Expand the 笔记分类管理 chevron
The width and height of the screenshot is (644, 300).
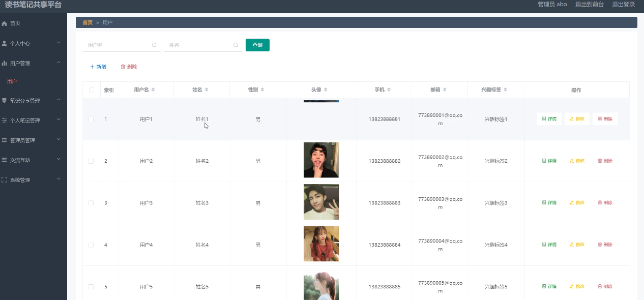[58, 100]
